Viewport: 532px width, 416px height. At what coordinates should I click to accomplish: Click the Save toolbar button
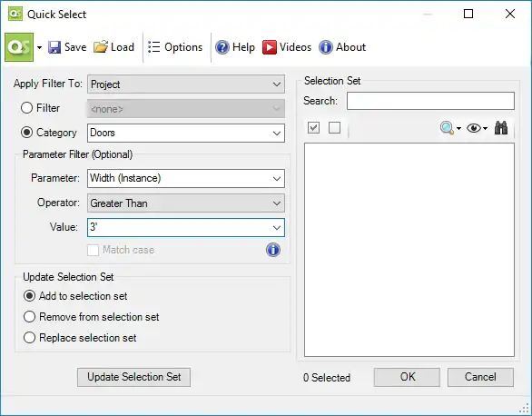[67, 47]
